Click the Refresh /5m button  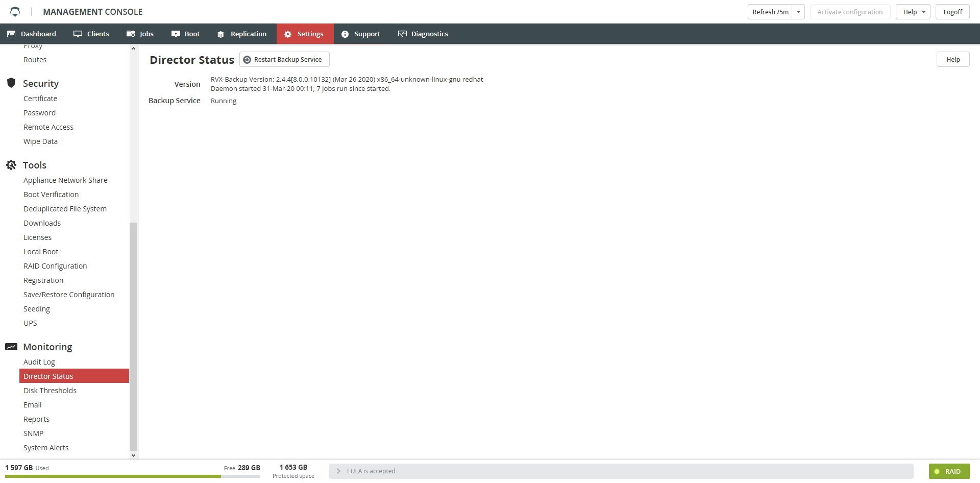tap(770, 12)
